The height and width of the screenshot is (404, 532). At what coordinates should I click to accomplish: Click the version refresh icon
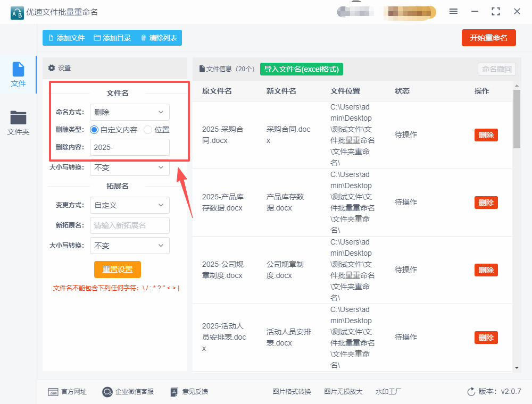click(x=471, y=392)
